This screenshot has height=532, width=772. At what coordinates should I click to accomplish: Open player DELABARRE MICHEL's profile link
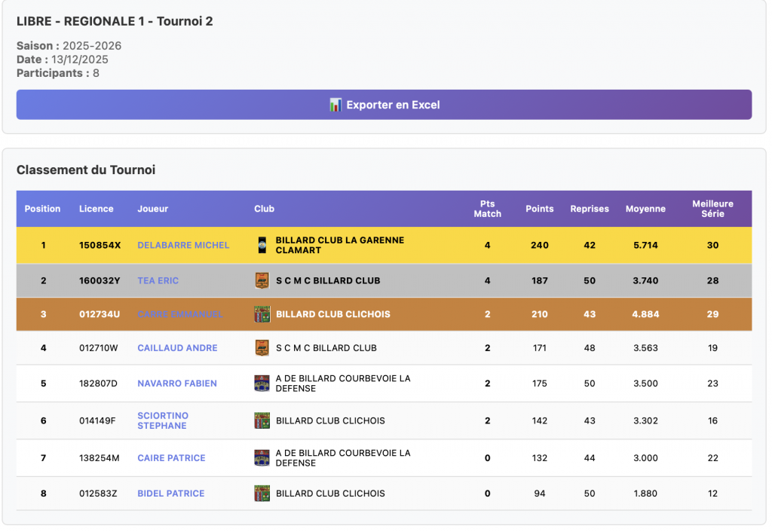click(x=183, y=246)
